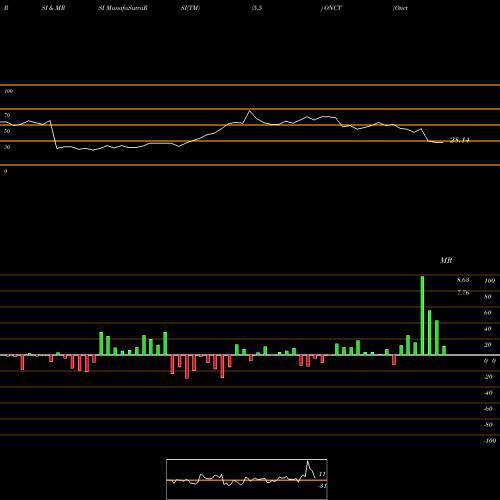Open the mini overview chart thumbnail

247,479
